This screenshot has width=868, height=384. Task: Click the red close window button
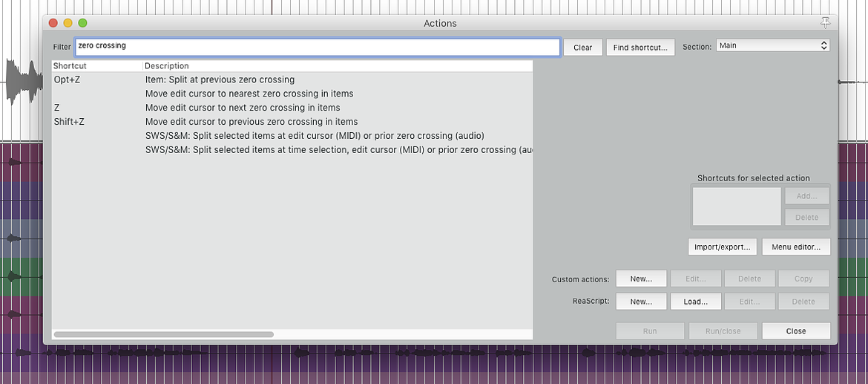point(53,23)
